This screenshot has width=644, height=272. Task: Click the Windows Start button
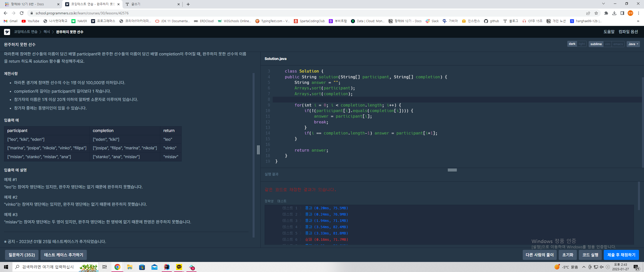coord(6,267)
